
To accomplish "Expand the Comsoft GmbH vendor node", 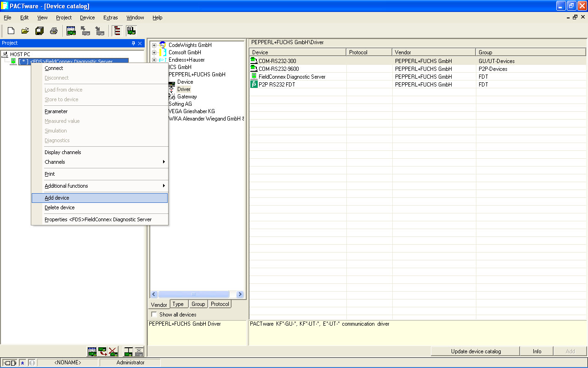I will coord(154,52).
